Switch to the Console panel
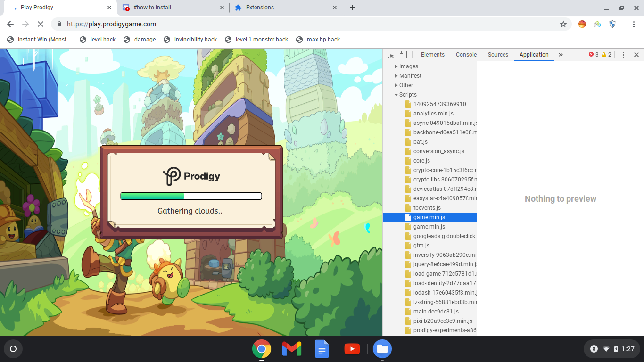This screenshot has height=362, width=644. [466, 54]
